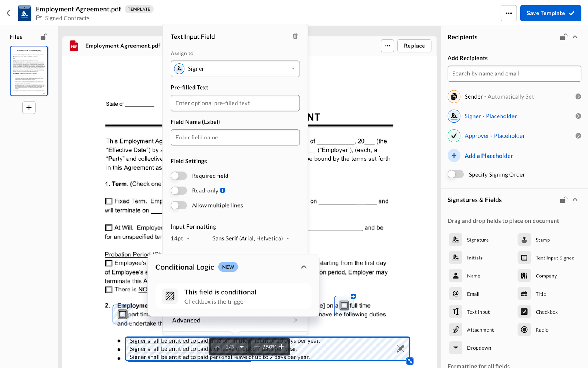Click the Replace button
The width and height of the screenshot is (588, 368).
coord(414,46)
